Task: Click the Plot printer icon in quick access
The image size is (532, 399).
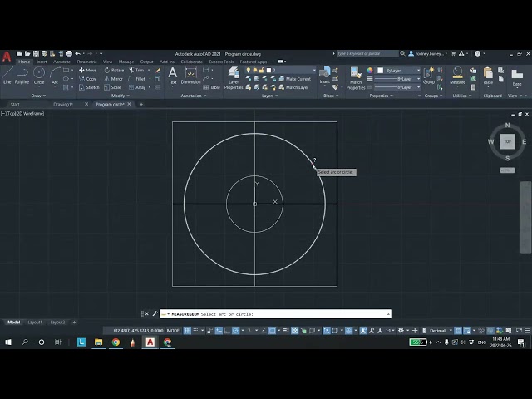Action: click(x=69, y=53)
